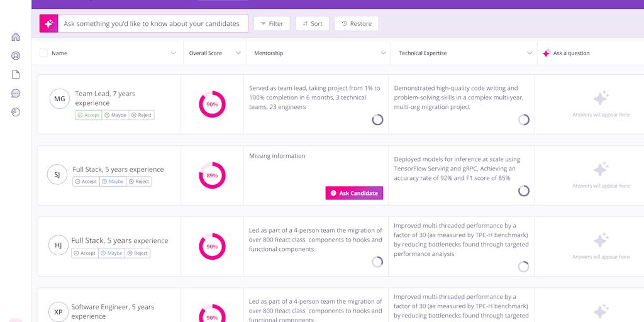Open the Home icon in sidebar

pyautogui.click(x=16, y=37)
